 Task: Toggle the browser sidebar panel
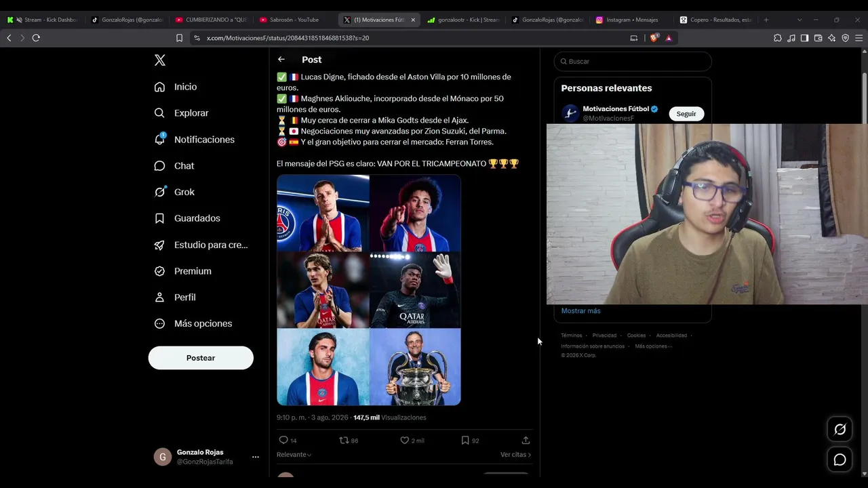coord(804,38)
